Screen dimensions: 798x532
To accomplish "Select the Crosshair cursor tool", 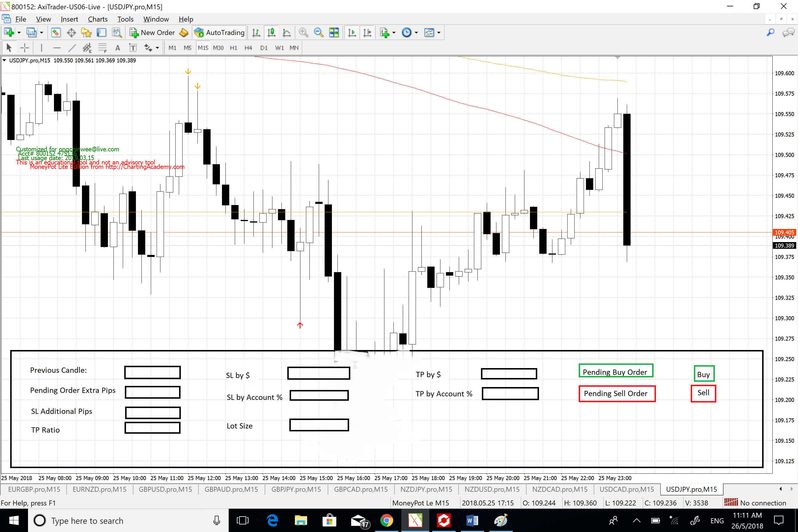I will [24, 48].
